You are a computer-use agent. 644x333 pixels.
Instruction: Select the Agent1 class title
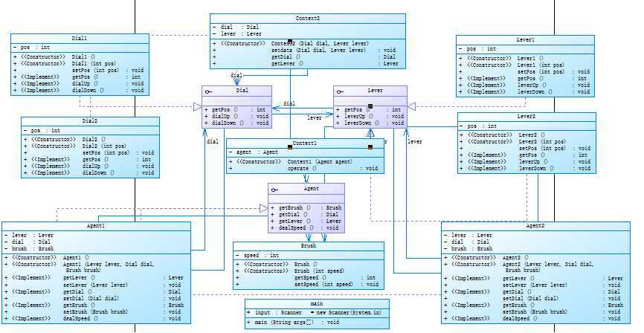(x=96, y=226)
